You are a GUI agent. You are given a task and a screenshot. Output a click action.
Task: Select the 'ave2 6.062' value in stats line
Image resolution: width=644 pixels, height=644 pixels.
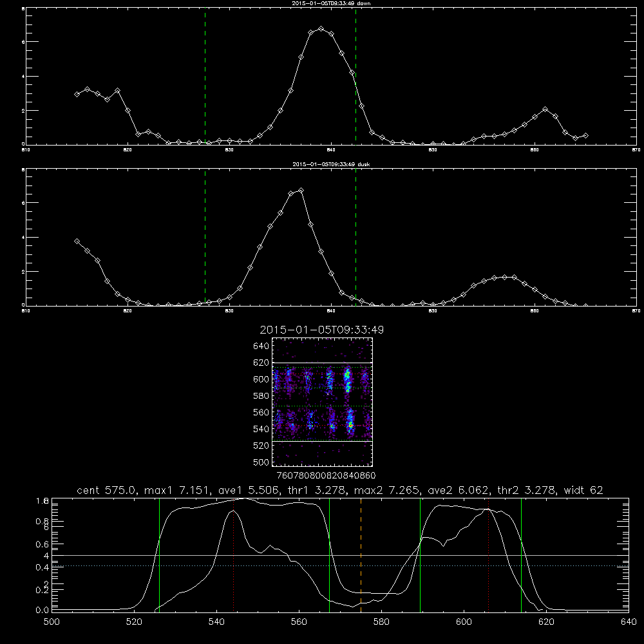coord(459,490)
